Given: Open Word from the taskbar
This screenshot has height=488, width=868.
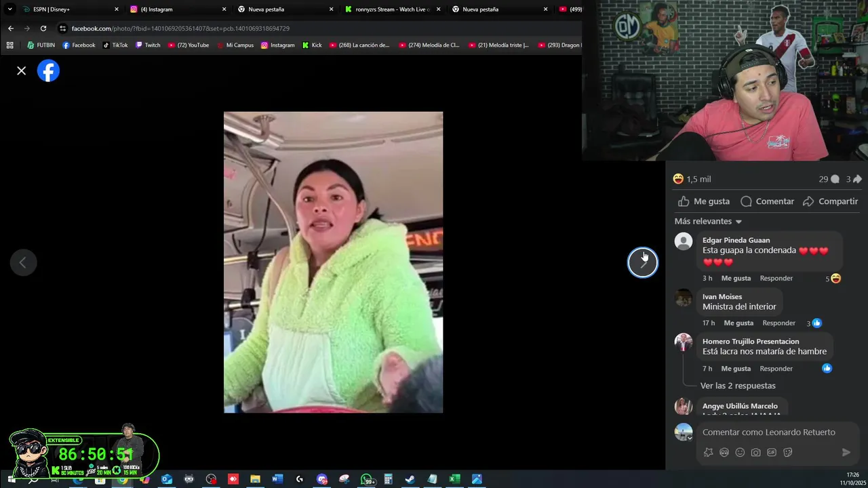Looking at the screenshot, I should tap(277, 479).
